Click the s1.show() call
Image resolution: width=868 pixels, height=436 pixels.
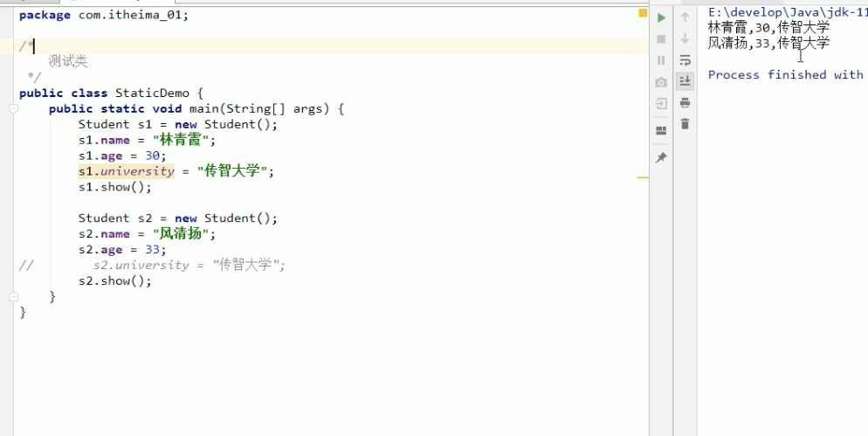114,187
